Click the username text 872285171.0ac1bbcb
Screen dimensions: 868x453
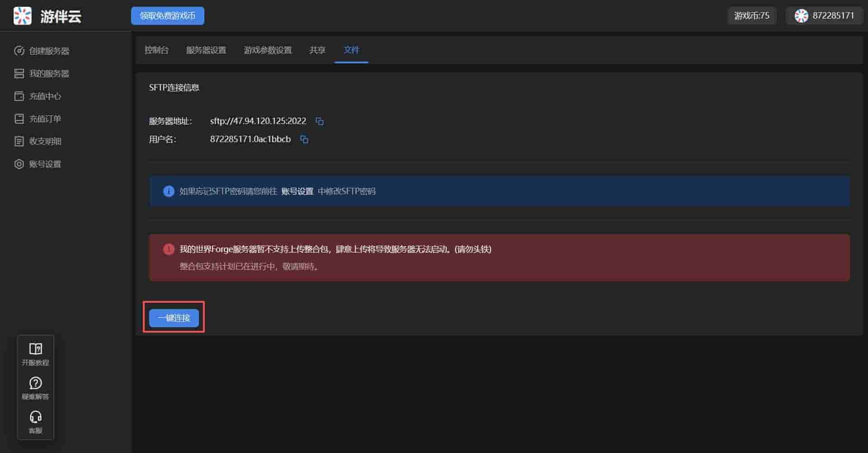click(250, 139)
